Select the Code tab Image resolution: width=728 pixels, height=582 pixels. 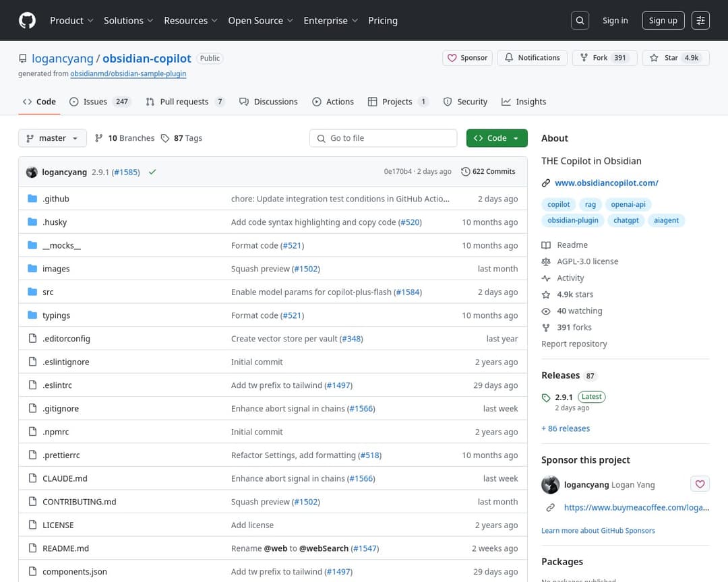click(x=40, y=102)
